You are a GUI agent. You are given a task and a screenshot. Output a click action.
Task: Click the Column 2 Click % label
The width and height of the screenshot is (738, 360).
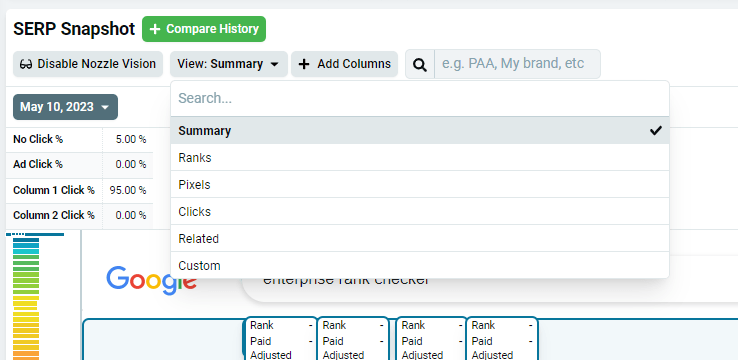54,216
